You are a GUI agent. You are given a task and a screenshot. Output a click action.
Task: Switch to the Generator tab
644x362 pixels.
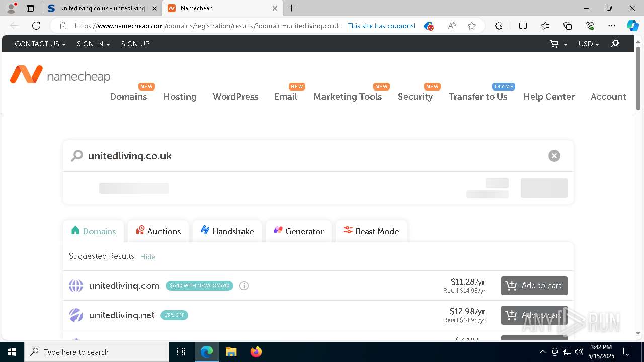(x=298, y=231)
